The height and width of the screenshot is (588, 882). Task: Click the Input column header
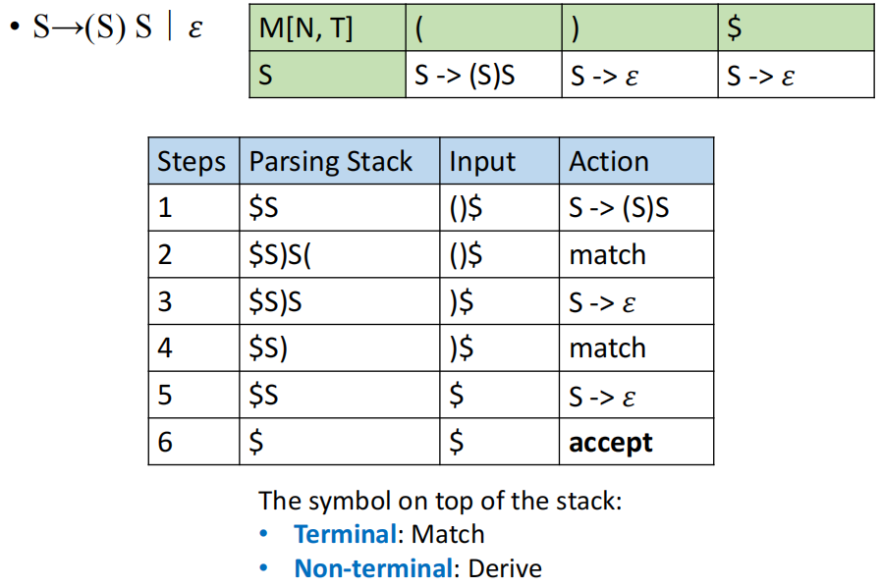482,162
